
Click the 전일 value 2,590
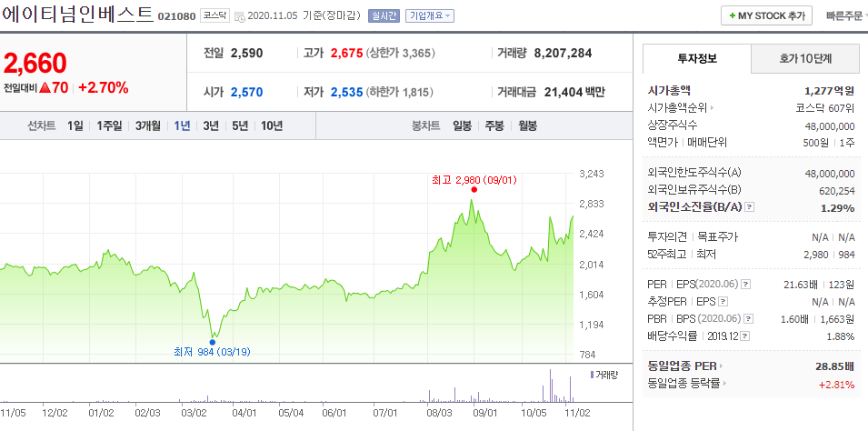[247, 53]
